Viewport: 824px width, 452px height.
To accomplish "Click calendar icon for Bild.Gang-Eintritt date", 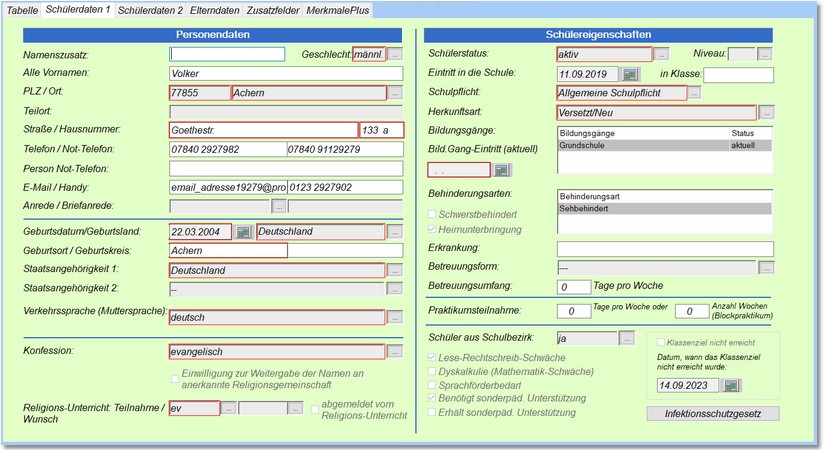I will pos(502,169).
